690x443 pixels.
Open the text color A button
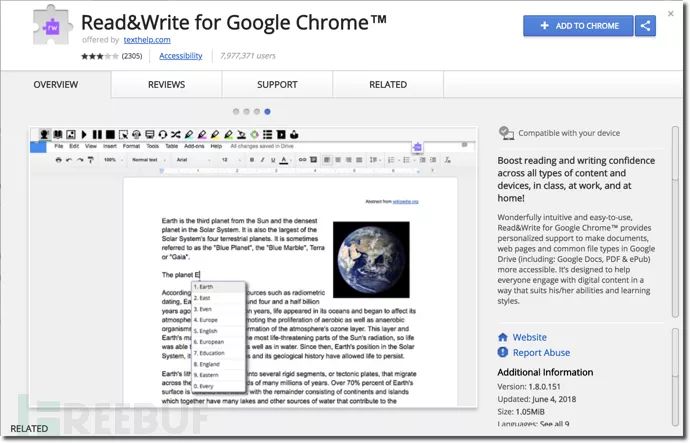pyautogui.click(x=284, y=160)
